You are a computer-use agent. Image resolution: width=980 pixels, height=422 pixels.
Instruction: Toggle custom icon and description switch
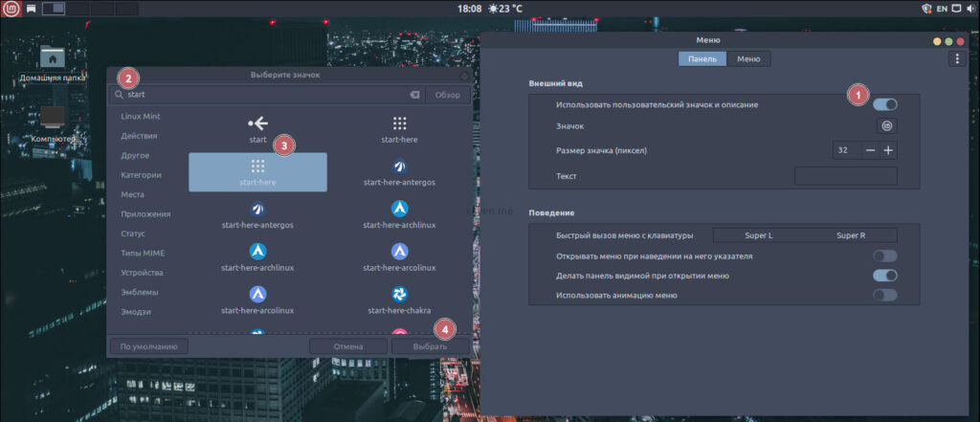pos(884,104)
